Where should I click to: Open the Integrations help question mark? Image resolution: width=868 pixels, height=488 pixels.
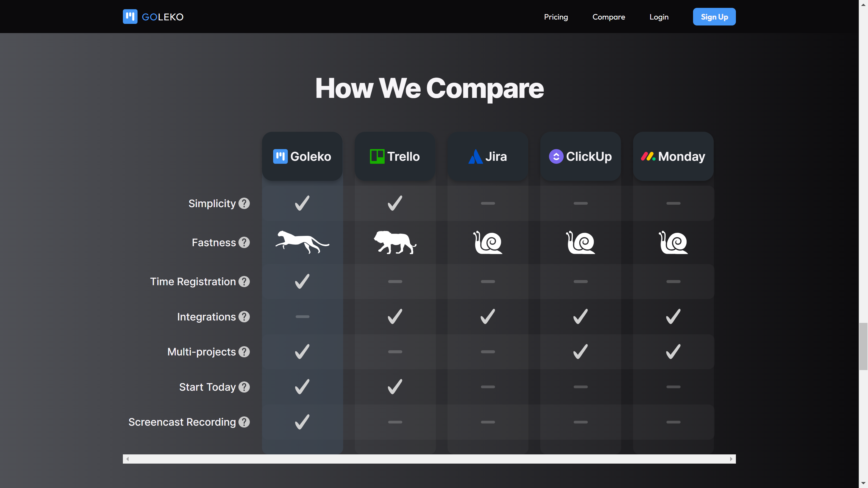(x=244, y=317)
